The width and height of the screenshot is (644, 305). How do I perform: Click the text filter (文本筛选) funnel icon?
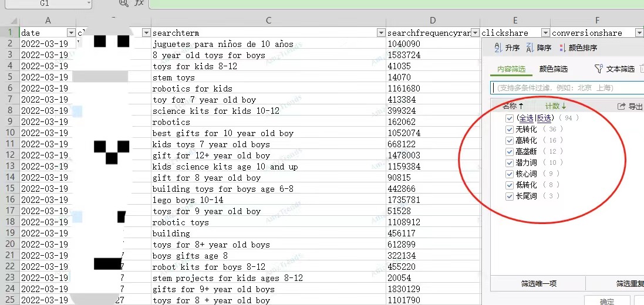coord(599,69)
